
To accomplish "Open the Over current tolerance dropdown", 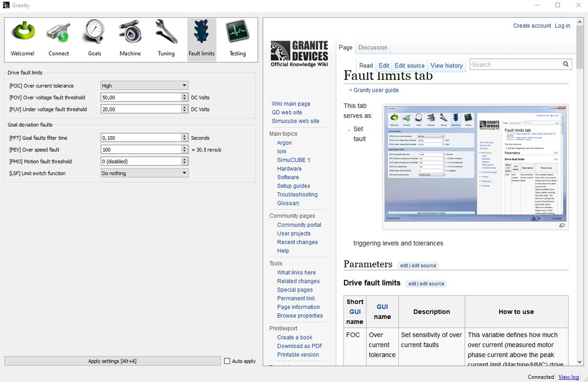I will click(x=145, y=85).
